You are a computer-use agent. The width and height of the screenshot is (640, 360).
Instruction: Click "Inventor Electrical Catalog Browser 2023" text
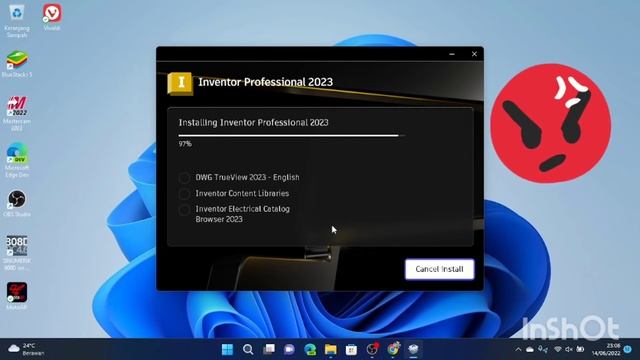[x=242, y=214]
